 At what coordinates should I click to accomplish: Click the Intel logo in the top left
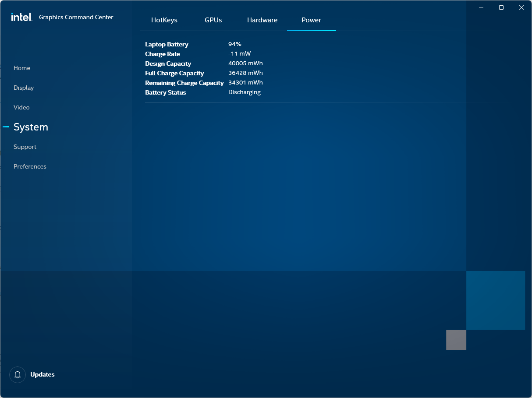point(21,17)
